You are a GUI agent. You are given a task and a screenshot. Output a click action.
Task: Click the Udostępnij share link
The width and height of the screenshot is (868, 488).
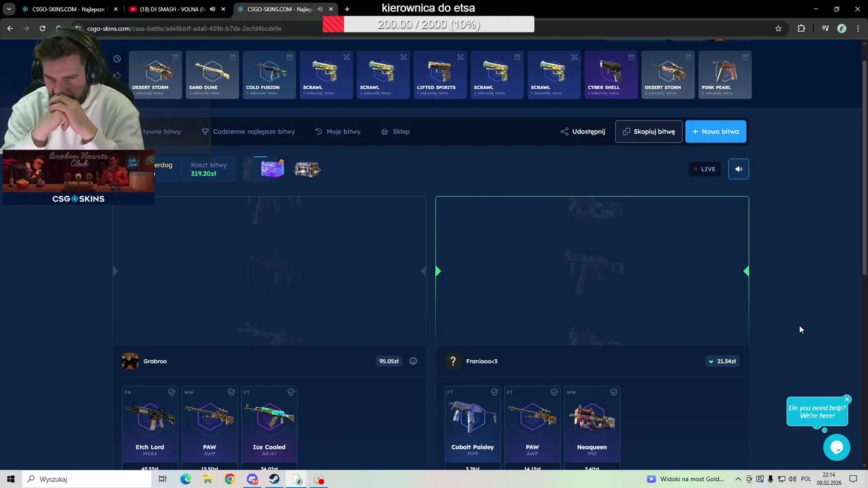pyautogui.click(x=583, y=131)
